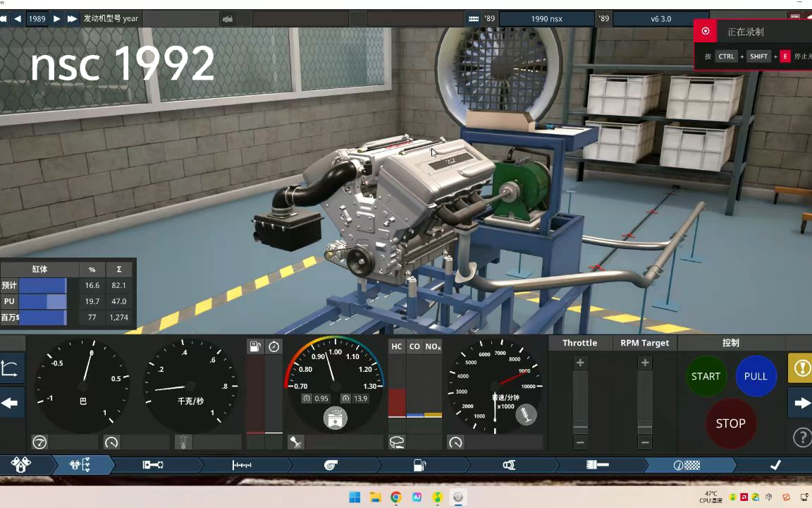The image size is (812, 508).
Task: Adjust the RPM Target vertical slider
Action: coord(645,403)
